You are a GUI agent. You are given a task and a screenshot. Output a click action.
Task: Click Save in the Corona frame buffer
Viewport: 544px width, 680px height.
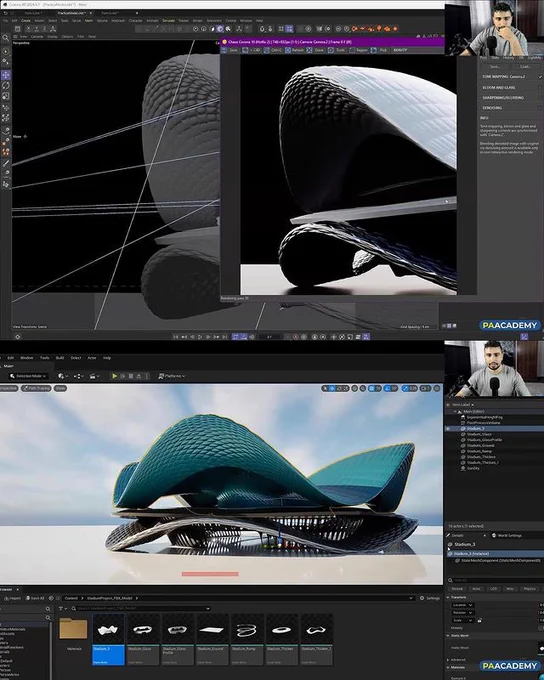(x=230, y=50)
